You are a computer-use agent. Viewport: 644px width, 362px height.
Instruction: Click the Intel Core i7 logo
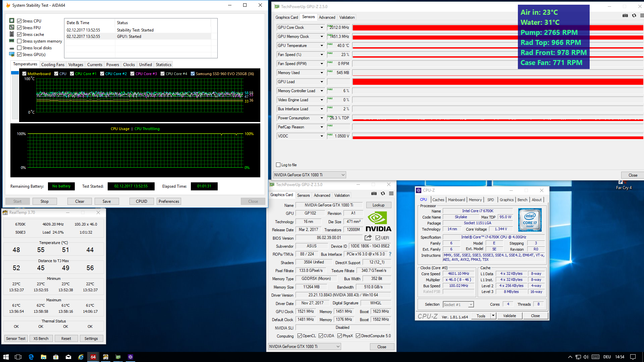[x=530, y=220]
